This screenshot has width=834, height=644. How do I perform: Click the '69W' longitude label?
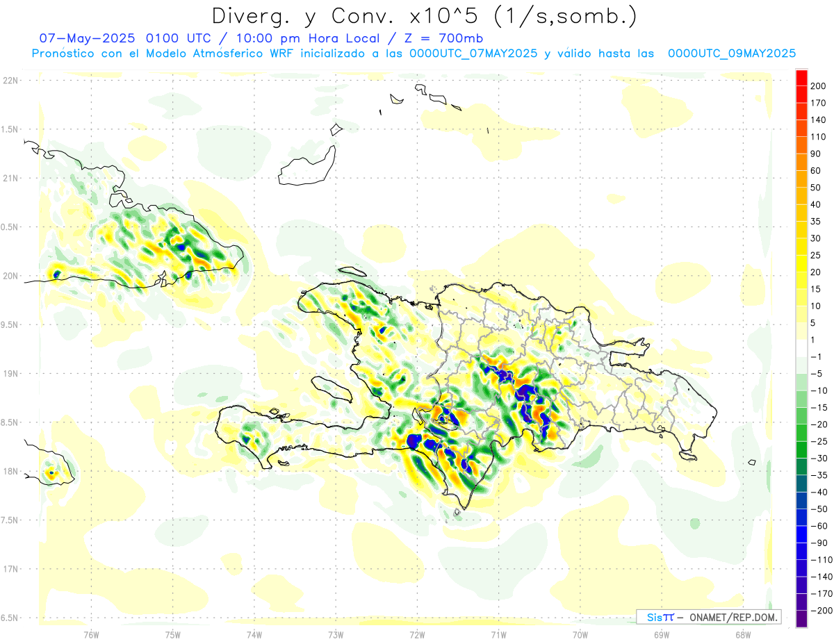point(662,634)
